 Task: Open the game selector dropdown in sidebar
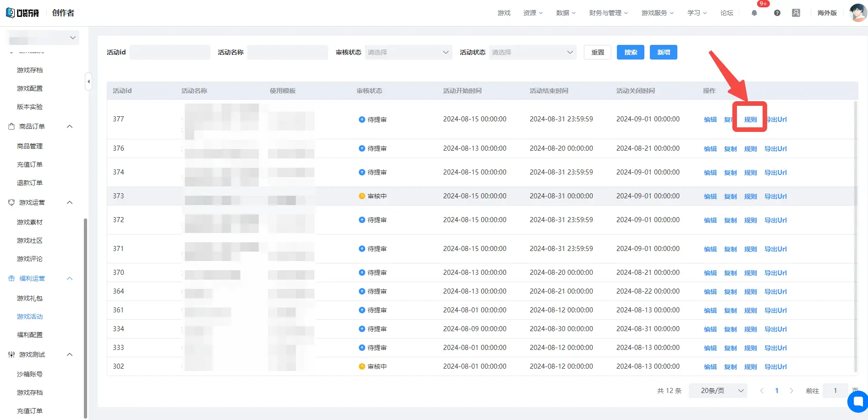[x=43, y=38]
